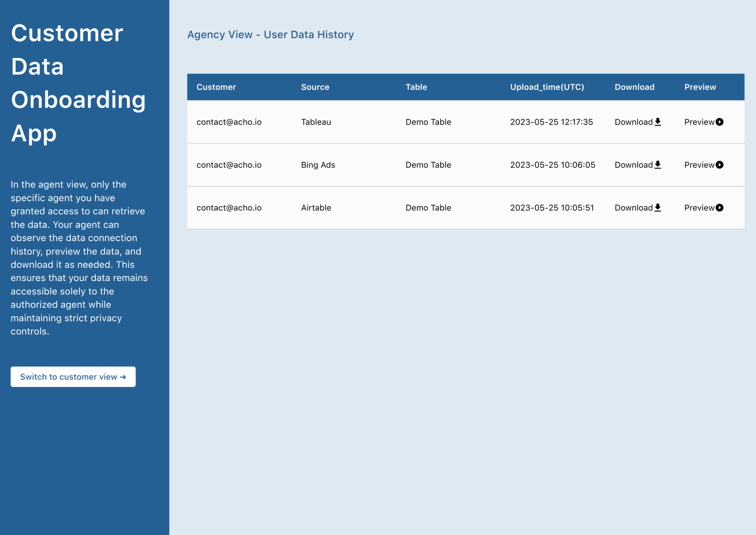756x535 pixels.
Task: Click the preview play icon for Airtable data
Action: pyautogui.click(x=720, y=207)
